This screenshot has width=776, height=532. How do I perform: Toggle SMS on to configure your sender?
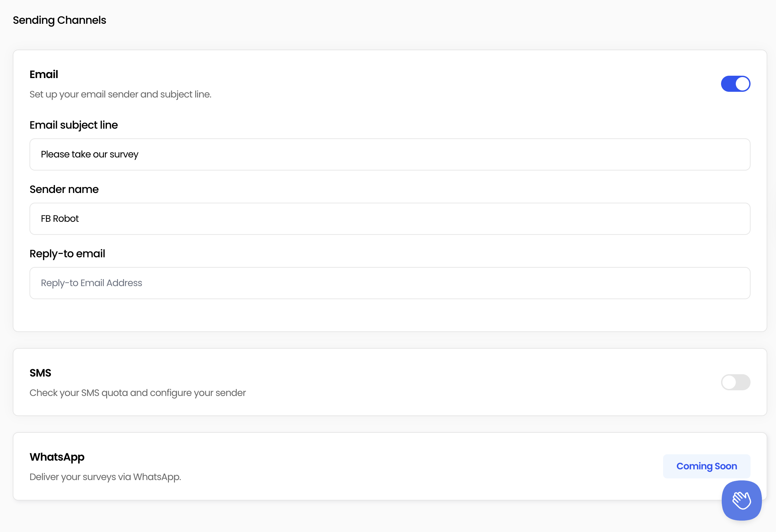(x=735, y=382)
